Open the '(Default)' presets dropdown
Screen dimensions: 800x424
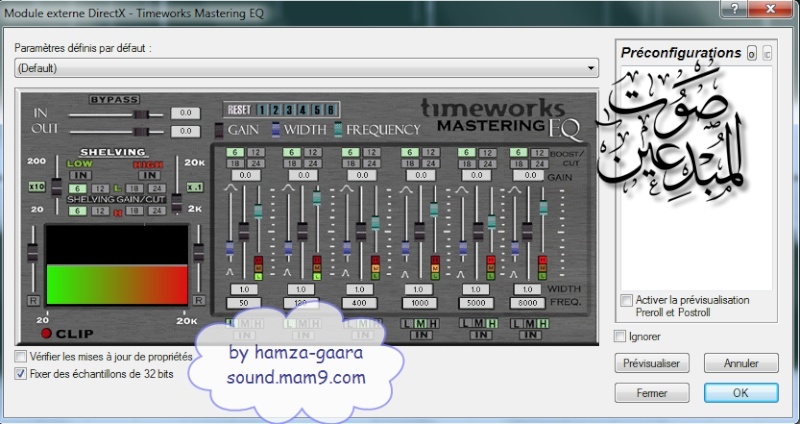[306, 68]
